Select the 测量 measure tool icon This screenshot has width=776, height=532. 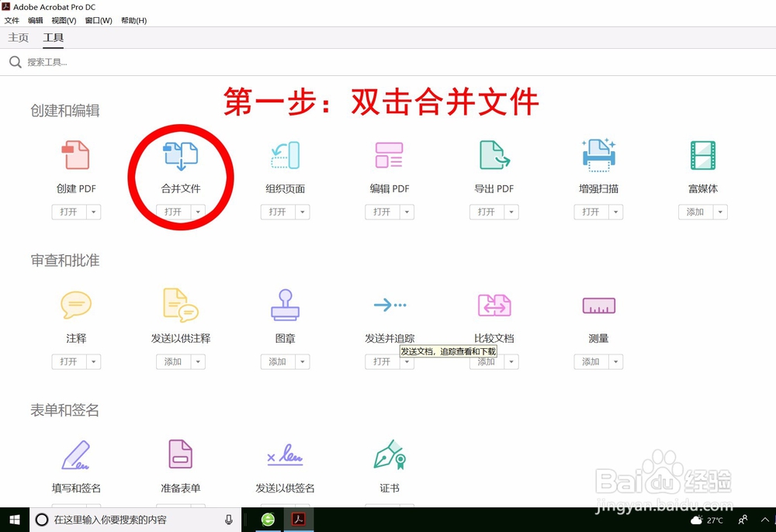pos(598,306)
